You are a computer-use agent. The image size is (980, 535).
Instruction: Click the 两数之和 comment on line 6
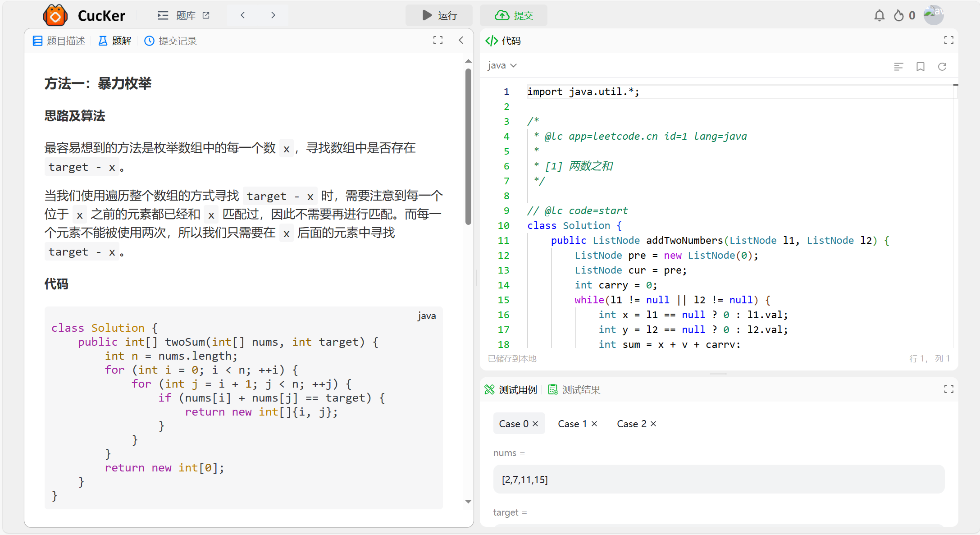point(591,166)
